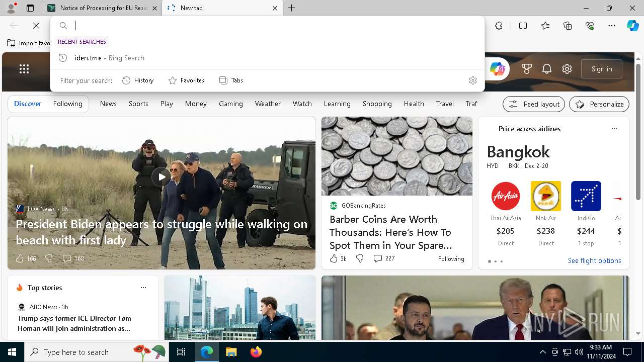Open the Gaming category
644x362 pixels.
pyautogui.click(x=231, y=104)
